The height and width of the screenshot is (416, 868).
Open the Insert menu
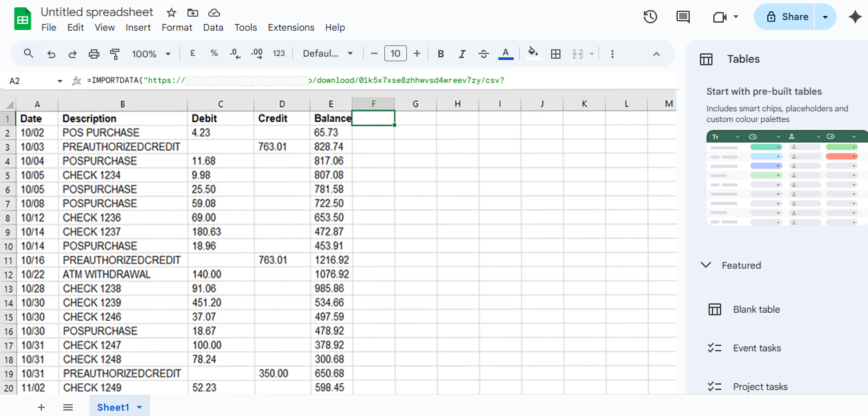point(138,27)
